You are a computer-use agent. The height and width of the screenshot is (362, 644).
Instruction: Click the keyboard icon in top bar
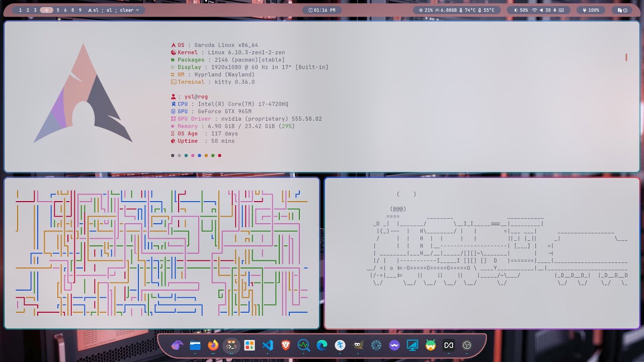coord(561,10)
